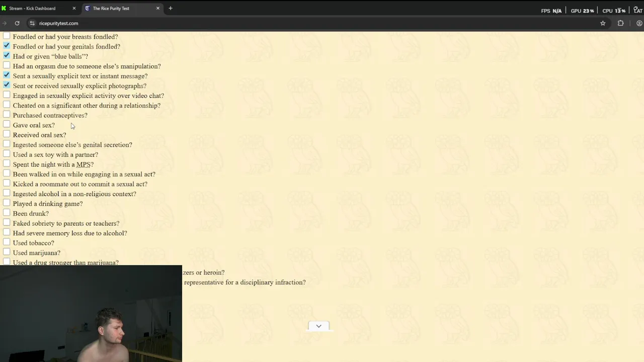
Task: Click the Kick favicon on the first tab
Action: point(5,8)
